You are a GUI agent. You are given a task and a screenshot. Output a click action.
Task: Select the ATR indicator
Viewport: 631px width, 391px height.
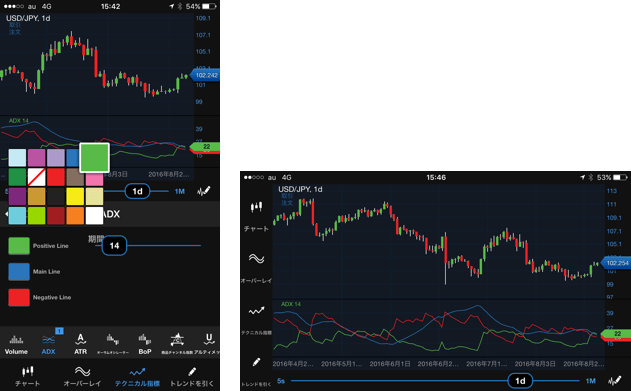[x=80, y=344]
